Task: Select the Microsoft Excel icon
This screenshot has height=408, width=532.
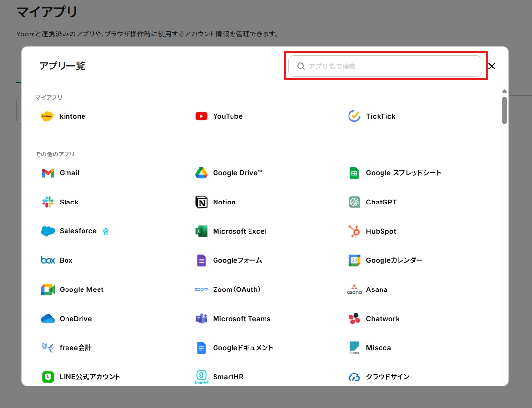Action: [201, 231]
